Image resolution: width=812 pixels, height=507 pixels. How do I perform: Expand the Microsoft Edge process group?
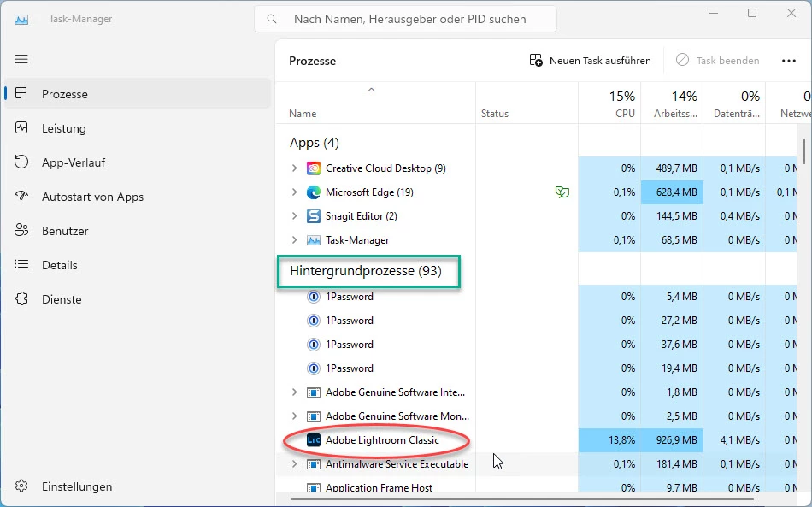[294, 192]
